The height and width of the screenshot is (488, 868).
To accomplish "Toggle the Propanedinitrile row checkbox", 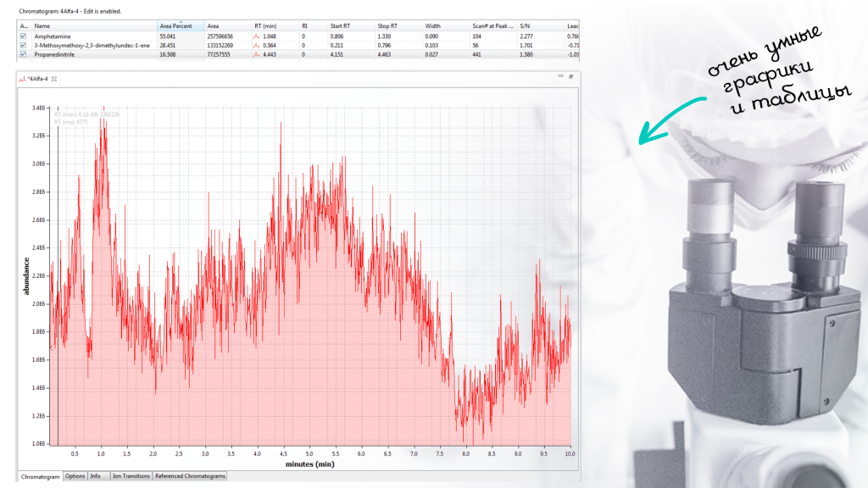I will pos(23,53).
